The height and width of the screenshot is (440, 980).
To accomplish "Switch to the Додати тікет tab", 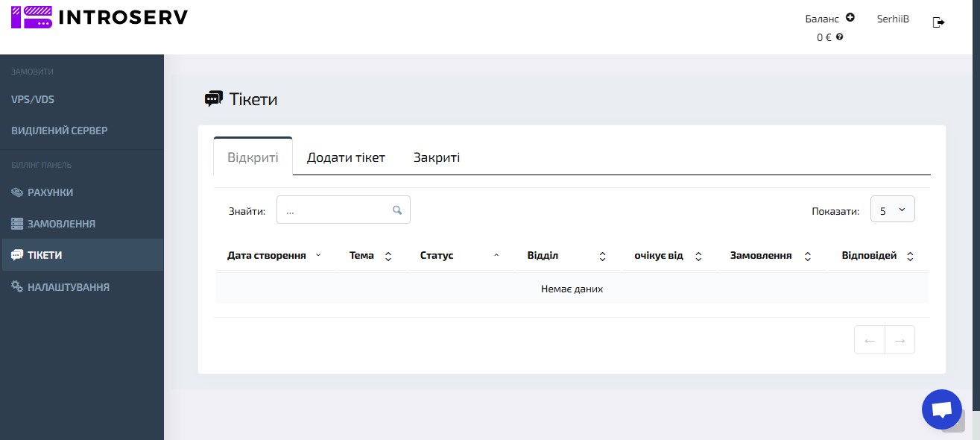I will point(346,157).
